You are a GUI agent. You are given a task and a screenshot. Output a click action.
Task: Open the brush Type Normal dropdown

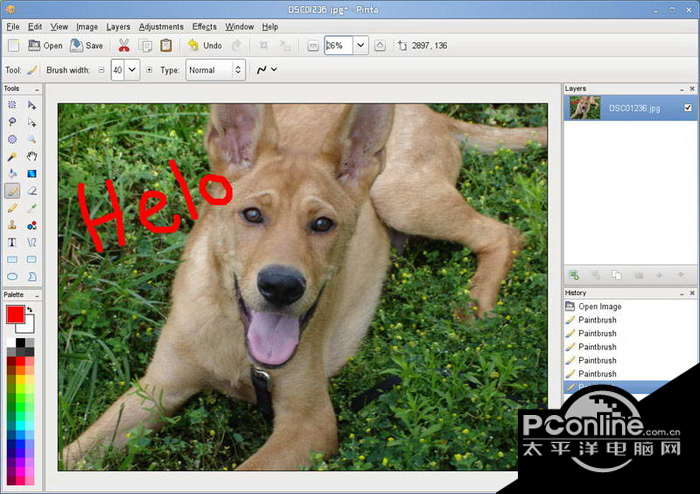click(x=215, y=70)
